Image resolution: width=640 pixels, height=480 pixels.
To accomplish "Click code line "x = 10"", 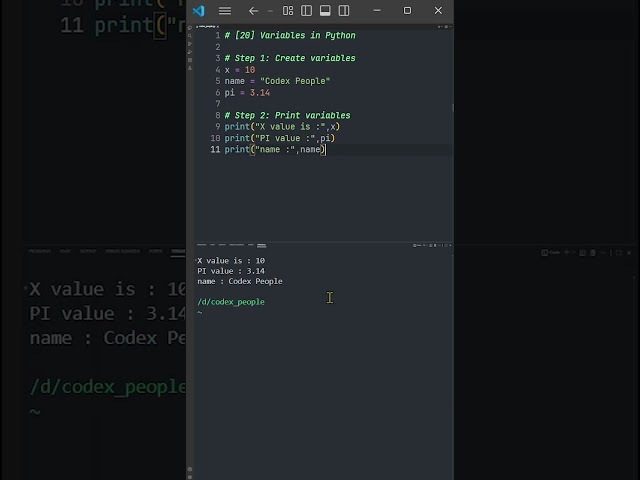I will pyautogui.click(x=240, y=70).
